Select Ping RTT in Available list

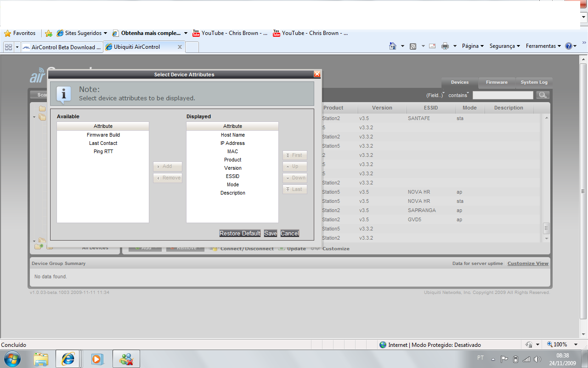(x=103, y=151)
